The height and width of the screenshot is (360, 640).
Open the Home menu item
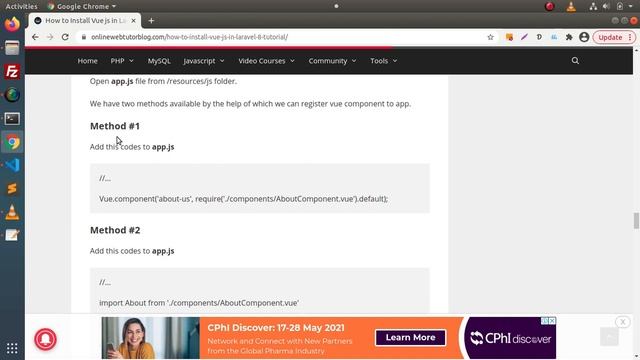click(x=87, y=61)
